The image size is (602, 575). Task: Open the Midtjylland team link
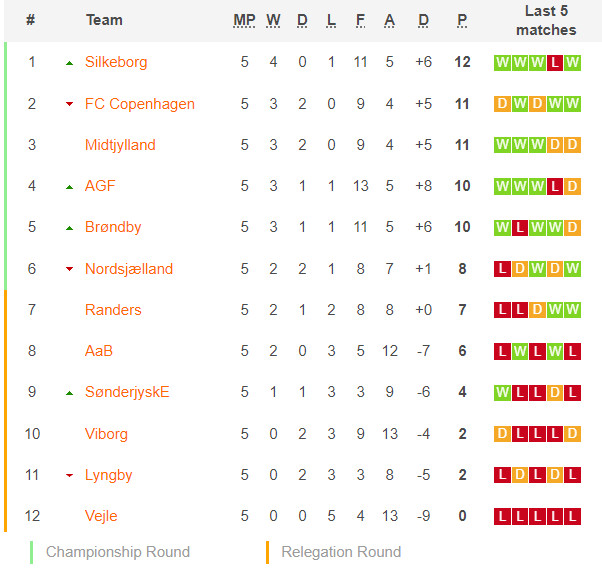coord(120,145)
